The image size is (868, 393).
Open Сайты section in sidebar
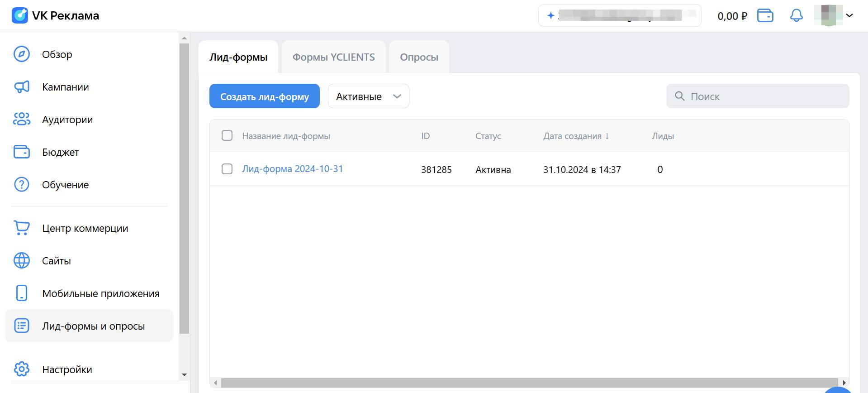click(x=89, y=261)
